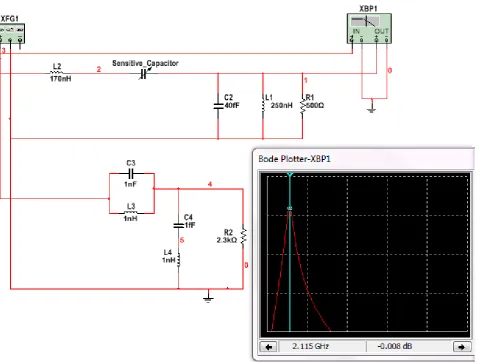
Task: Click net label 5 between C4 and L4
Action: [182, 240]
